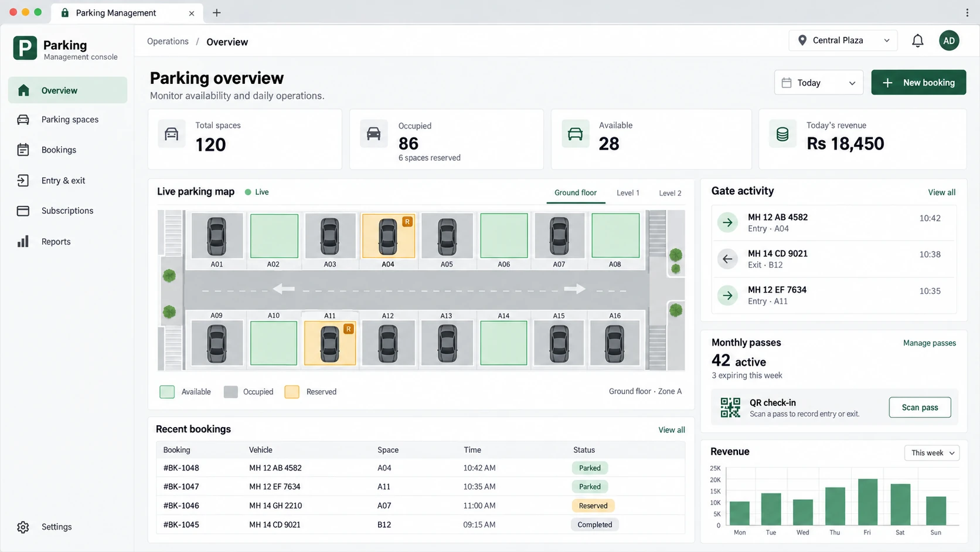
Task: Open Parking spaces in sidebar
Action: 67,120
